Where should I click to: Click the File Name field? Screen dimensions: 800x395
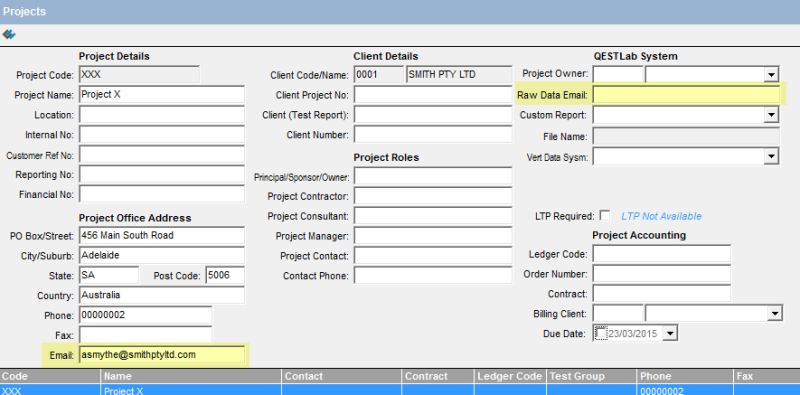point(686,136)
